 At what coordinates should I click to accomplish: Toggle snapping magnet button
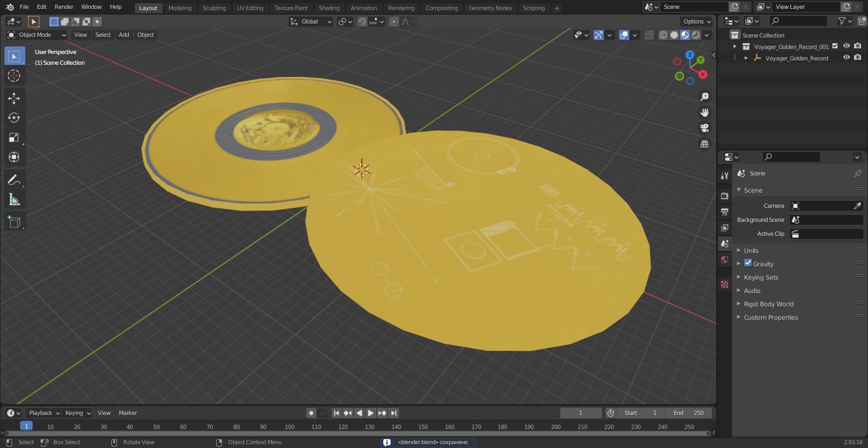point(362,22)
